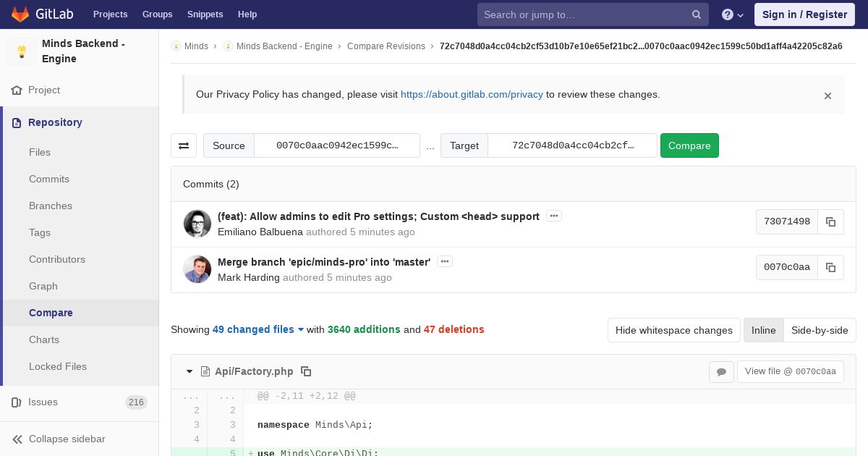Open the Groups menu
The width and height of the screenshot is (868, 456).
(158, 14)
